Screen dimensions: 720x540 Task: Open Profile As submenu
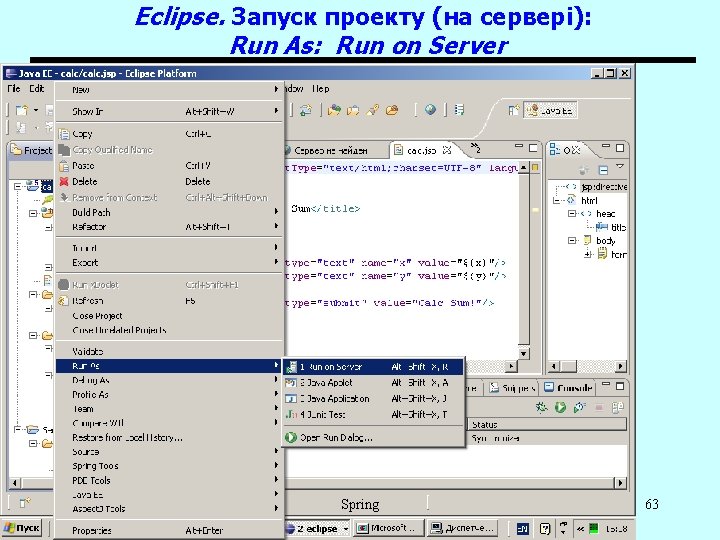169,394
